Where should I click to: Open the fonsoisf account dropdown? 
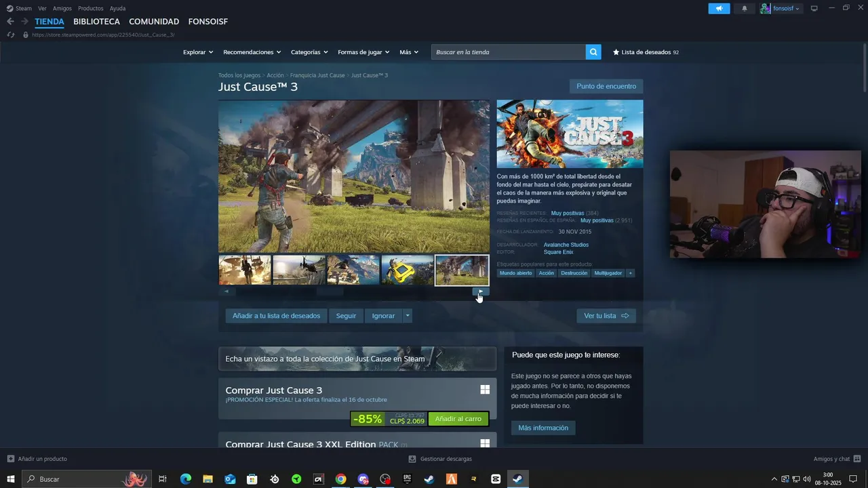781,8
